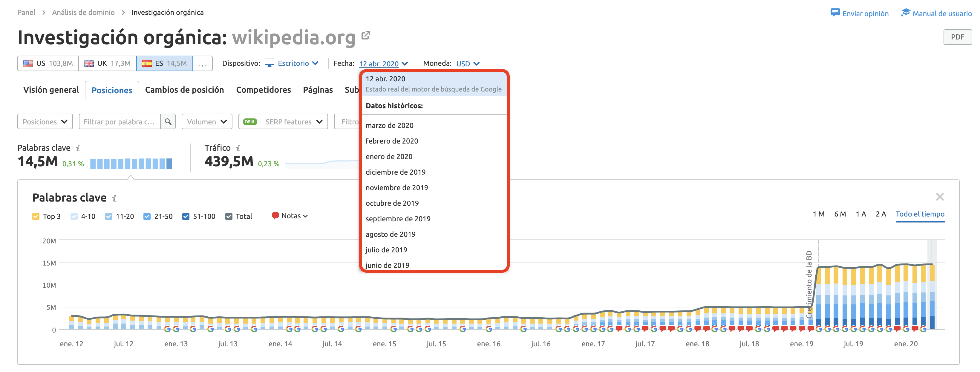Choose julio de 2019 historical data

pos(434,250)
